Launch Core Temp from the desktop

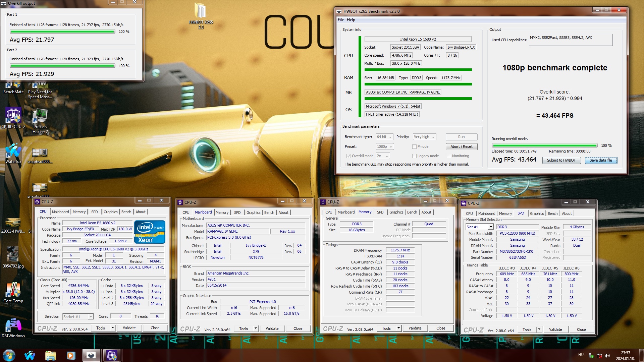[x=13, y=292]
